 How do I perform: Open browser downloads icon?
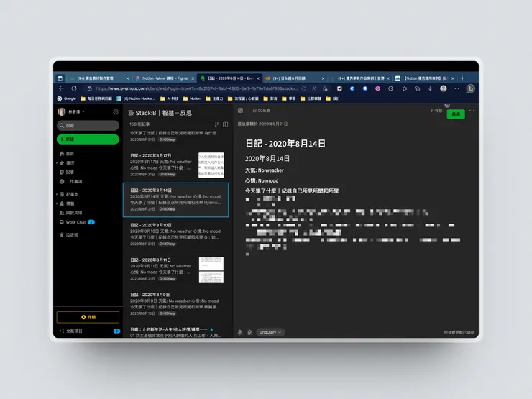tap(430, 88)
